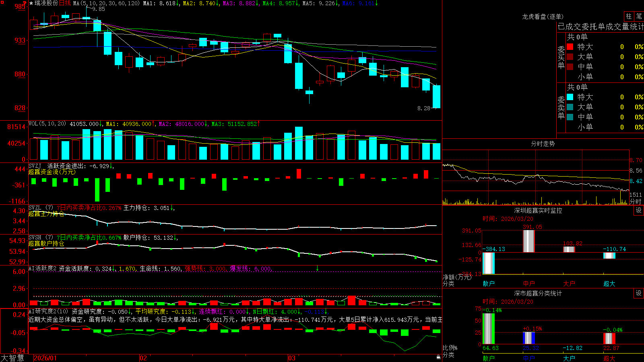Switch to the 柱 (bar) display mode
Image resolution: width=644 pixels, height=362 pixels.
coord(629,16)
